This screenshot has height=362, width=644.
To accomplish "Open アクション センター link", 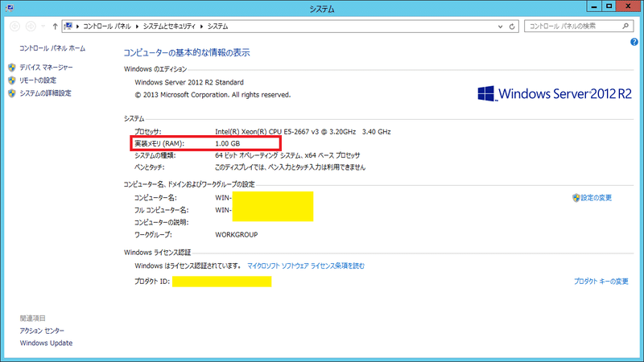I will click(42, 331).
